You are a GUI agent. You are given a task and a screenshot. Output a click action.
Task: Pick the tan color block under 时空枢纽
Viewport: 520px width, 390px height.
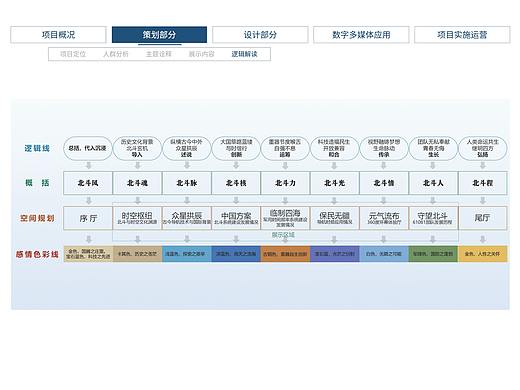point(138,254)
